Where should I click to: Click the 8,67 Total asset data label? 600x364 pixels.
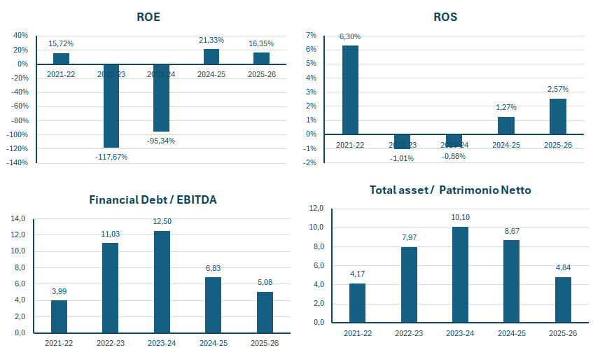point(512,231)
